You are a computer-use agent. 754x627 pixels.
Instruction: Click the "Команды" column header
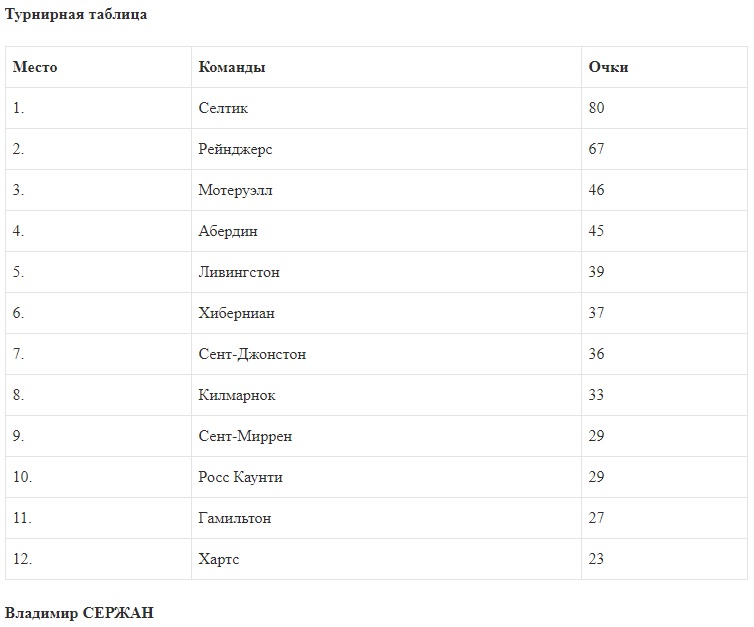(x=232, y=67)
